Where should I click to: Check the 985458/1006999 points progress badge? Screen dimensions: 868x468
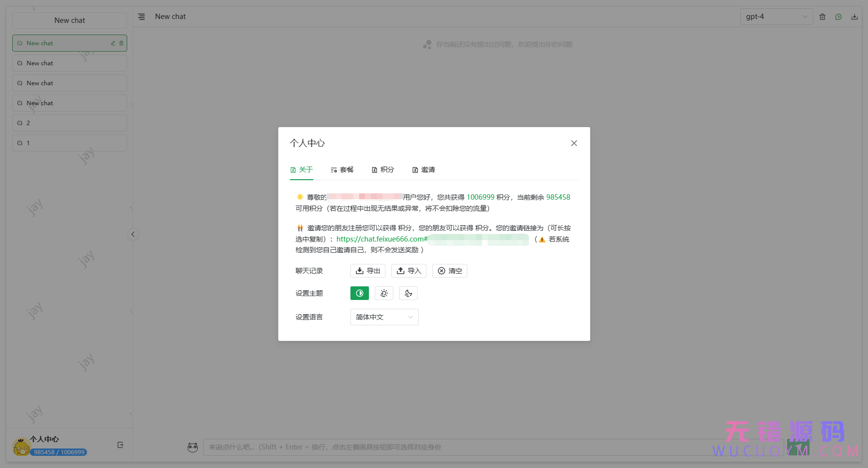pos(58,452)
